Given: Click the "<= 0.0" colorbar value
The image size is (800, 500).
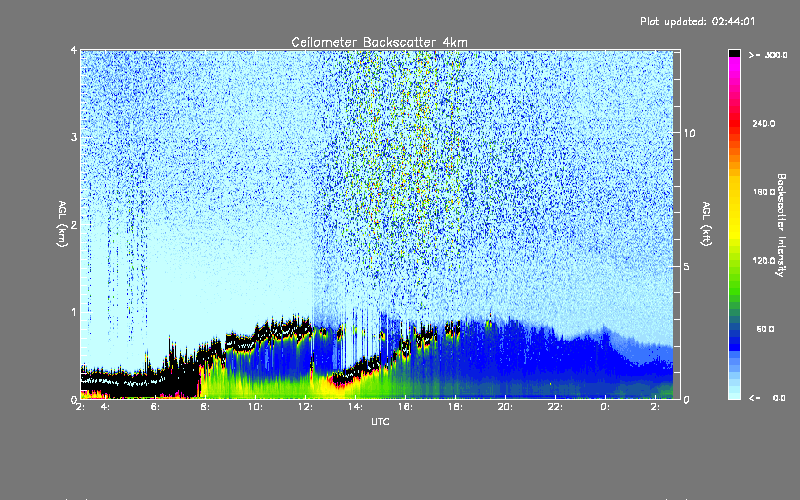Looking at the screenshot, I should click(x=767, y=398).
